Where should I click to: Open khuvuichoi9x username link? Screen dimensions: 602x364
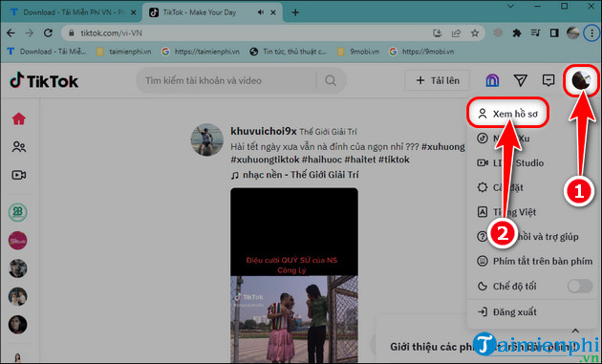(x=264, y=131)
